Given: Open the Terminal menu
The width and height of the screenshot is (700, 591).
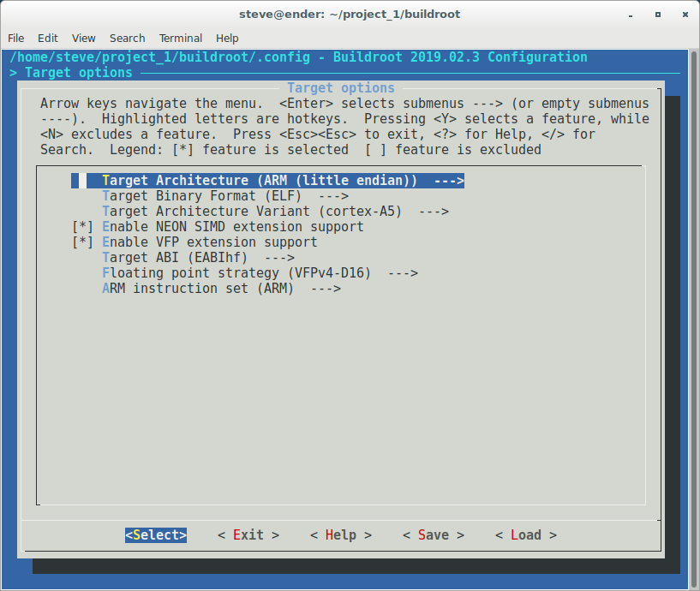Looking at the screenshot, I should tap(181, 39).
